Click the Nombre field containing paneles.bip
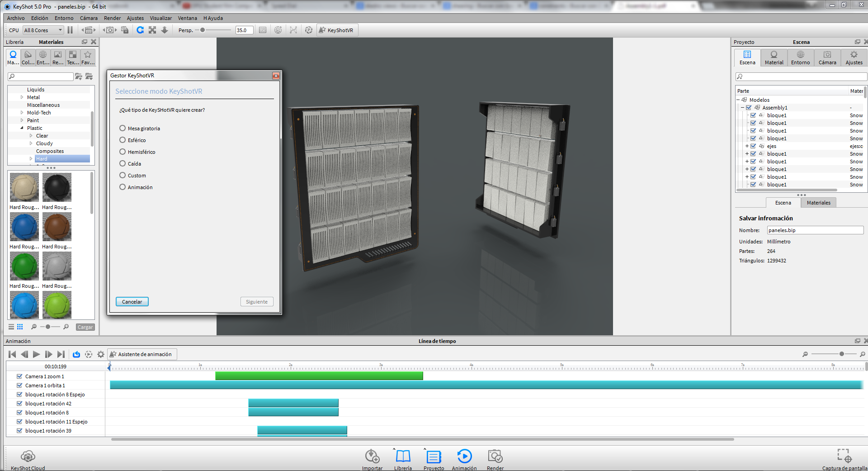This screenshot has height=471, width=868. tap(815, 230)
